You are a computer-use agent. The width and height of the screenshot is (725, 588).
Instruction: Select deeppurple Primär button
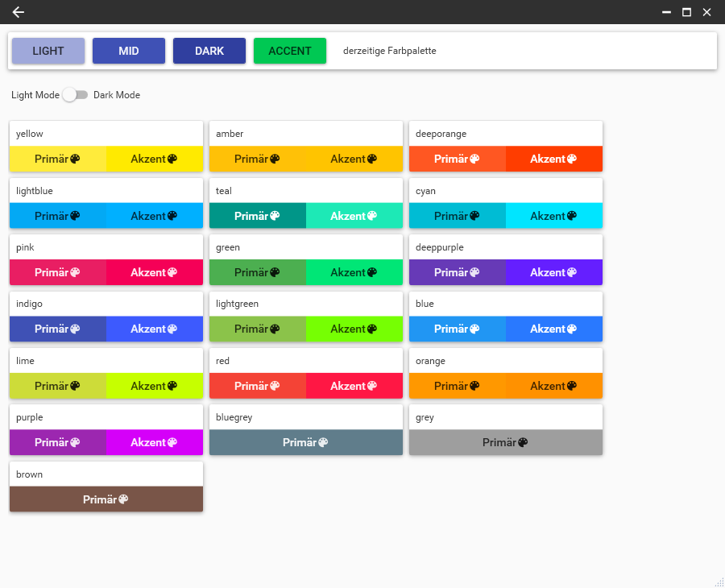pyautogui.click(x=458, y=272)
